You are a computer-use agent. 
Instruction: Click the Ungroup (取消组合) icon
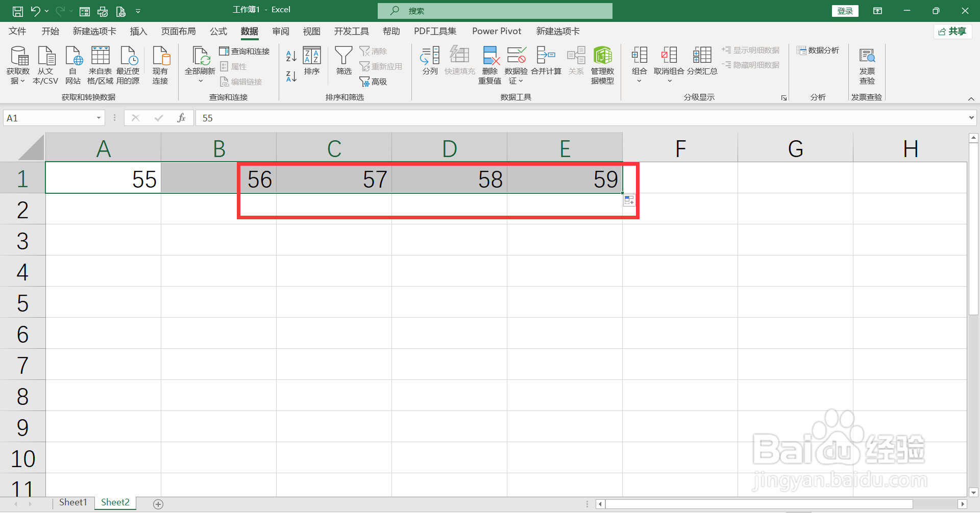pos(669,60)
